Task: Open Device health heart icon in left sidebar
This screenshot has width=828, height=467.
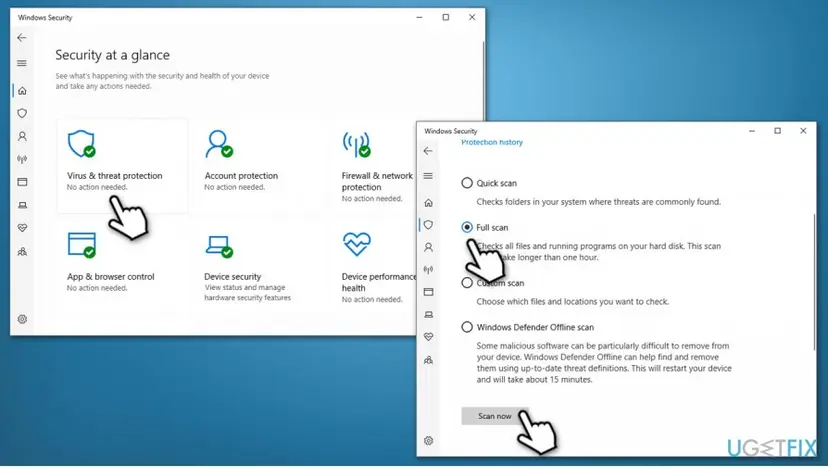Action: click(x=22, y=228)
